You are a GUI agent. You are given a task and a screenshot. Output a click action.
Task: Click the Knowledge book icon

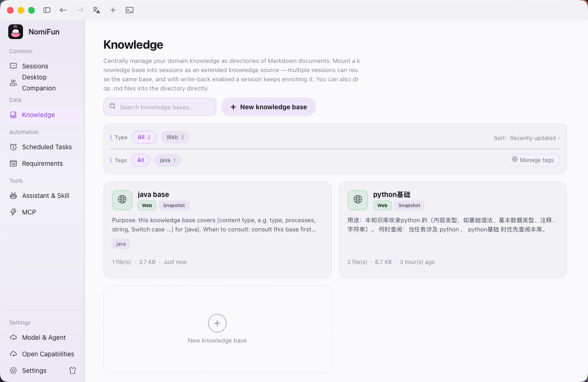[x=13, y=115]
